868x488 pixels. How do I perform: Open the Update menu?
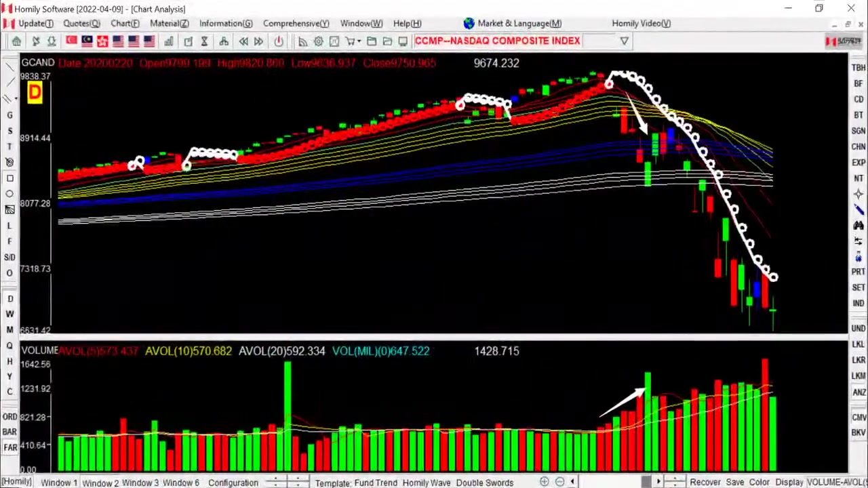point(35,23)
